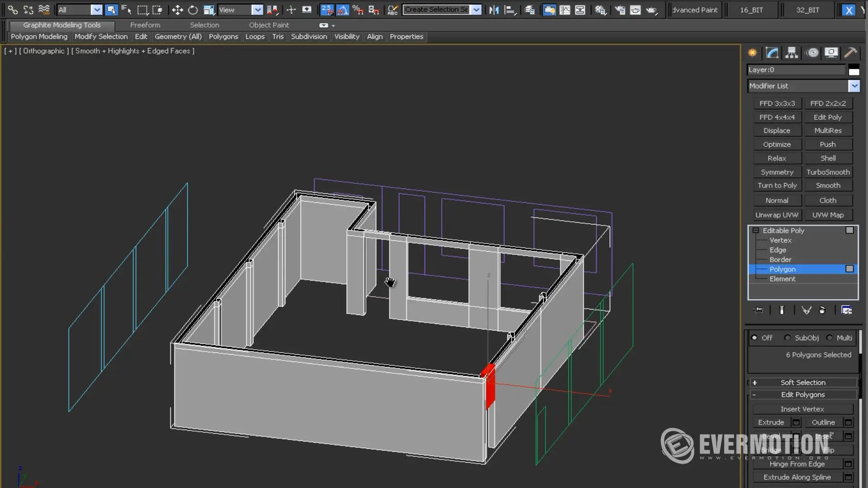Click the Bind to Space Warp icon

click(x=44, y=9)
